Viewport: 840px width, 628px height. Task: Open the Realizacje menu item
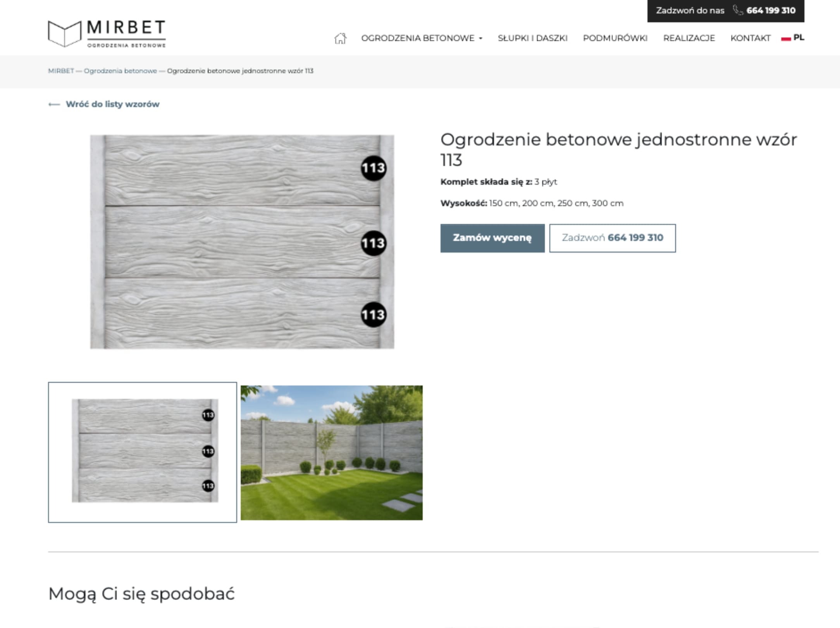pyautogui.click(x=689, y=38)
